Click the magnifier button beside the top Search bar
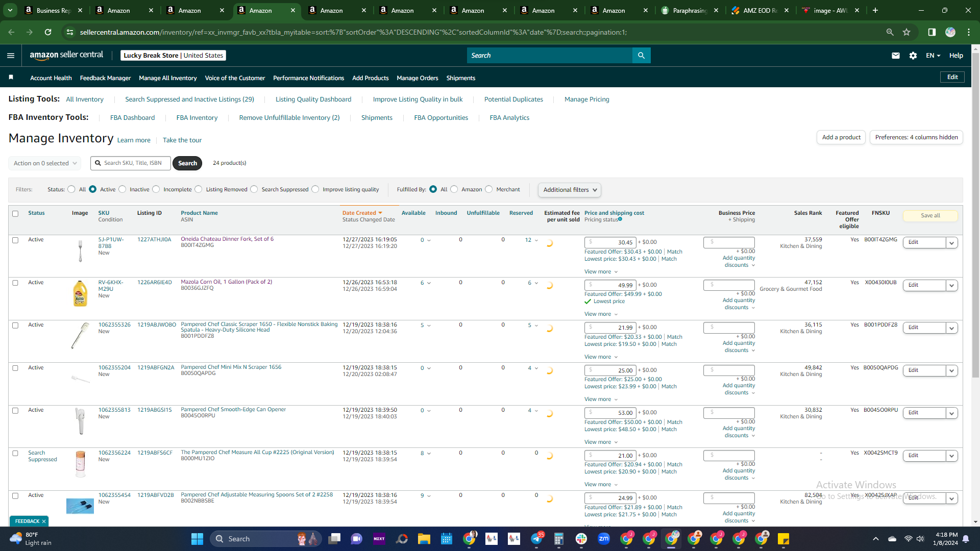The image size is (980, 551). (x=642, y=56)
